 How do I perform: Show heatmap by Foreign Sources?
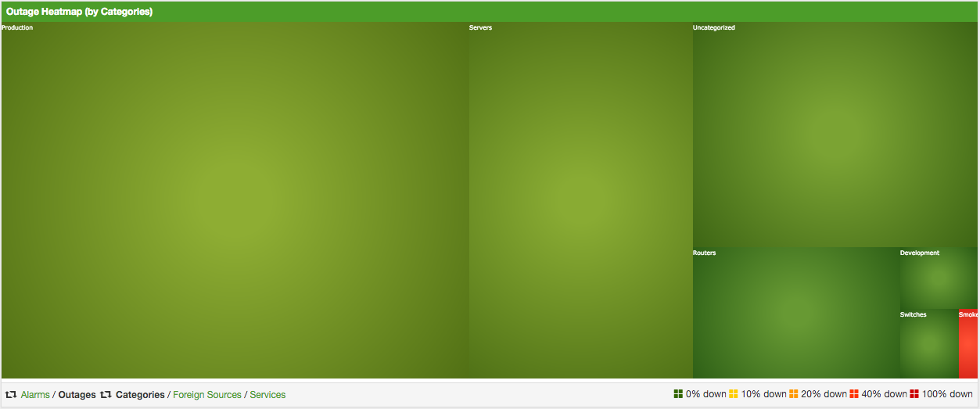(207, 395)
